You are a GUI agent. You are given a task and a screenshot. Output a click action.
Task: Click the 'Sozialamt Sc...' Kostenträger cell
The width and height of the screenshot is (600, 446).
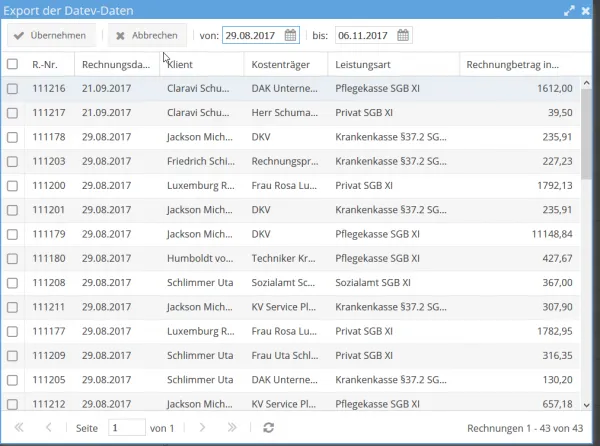(x=283, y=283)
